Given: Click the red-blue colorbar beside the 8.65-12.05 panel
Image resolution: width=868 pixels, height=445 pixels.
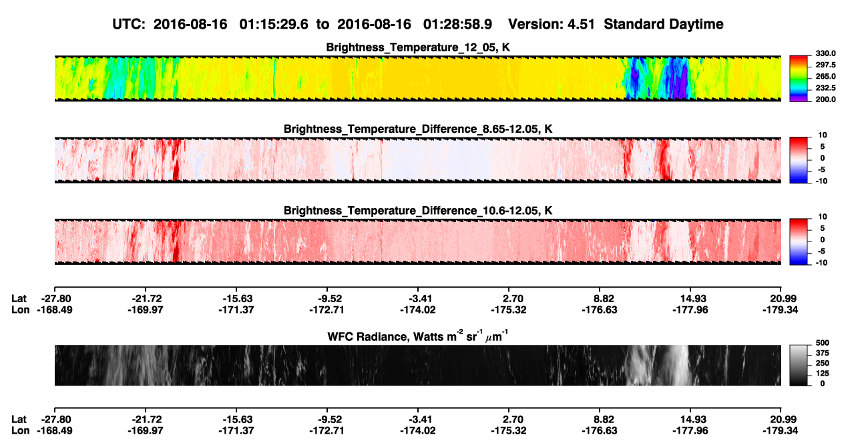Looking at the screenshot, I should (x=799, y=160).
